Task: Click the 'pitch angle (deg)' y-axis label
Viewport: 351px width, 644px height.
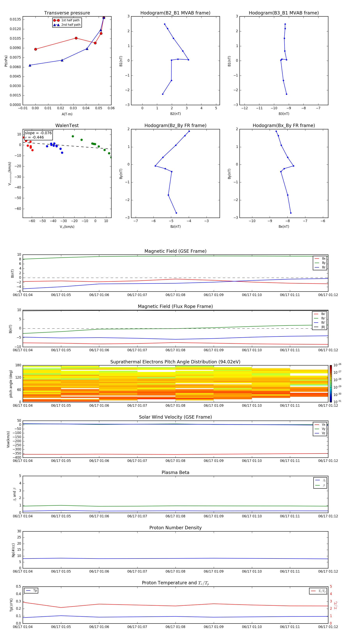Action: [11, 383]
